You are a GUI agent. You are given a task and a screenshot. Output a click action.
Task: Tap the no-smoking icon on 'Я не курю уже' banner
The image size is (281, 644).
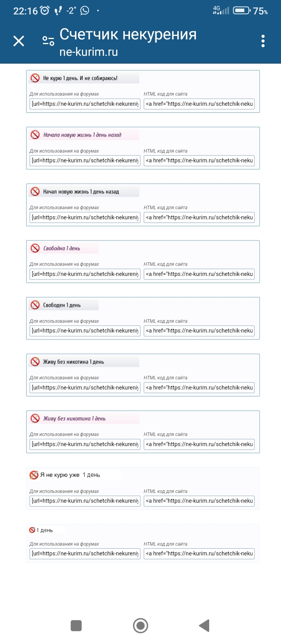pos(34,475)
